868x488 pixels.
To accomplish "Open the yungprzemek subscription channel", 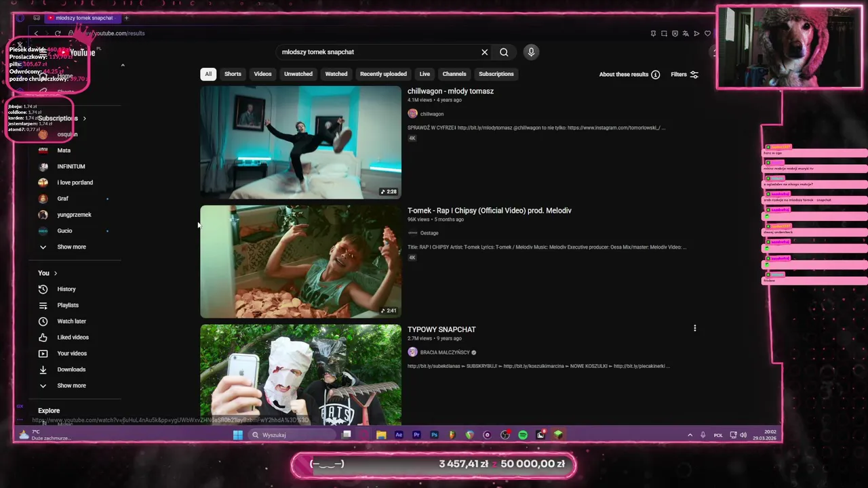I will [x=74, y=215].
